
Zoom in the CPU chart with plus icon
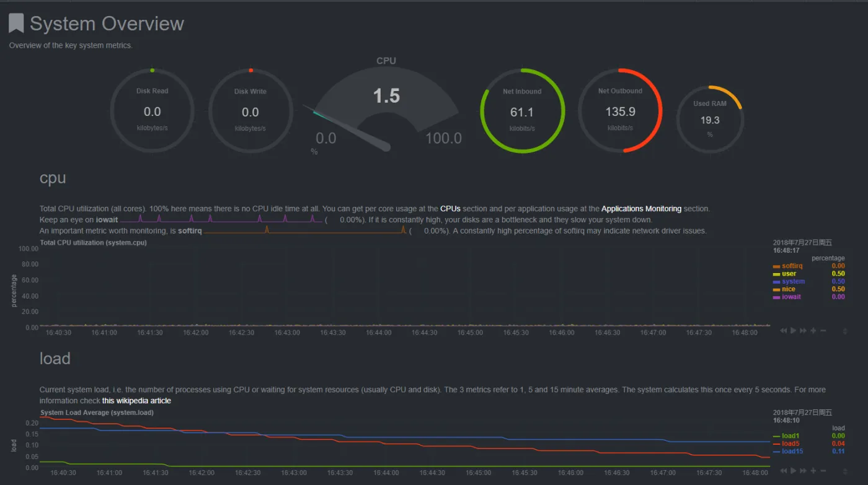pos(813,331)
